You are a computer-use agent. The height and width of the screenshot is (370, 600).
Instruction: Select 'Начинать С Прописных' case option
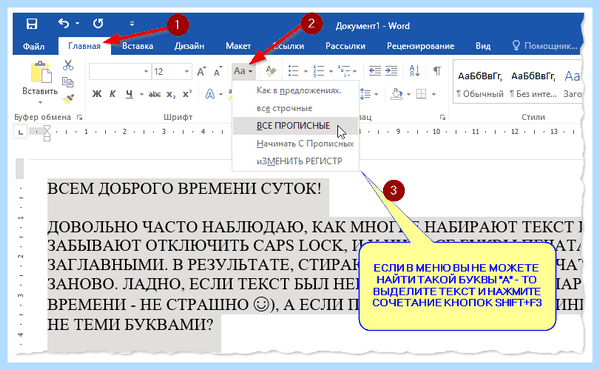point(295,144)
